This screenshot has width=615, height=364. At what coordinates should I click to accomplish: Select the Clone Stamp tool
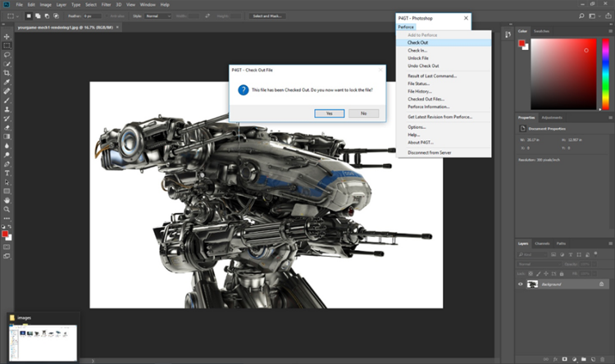click(x=7, y=109)
